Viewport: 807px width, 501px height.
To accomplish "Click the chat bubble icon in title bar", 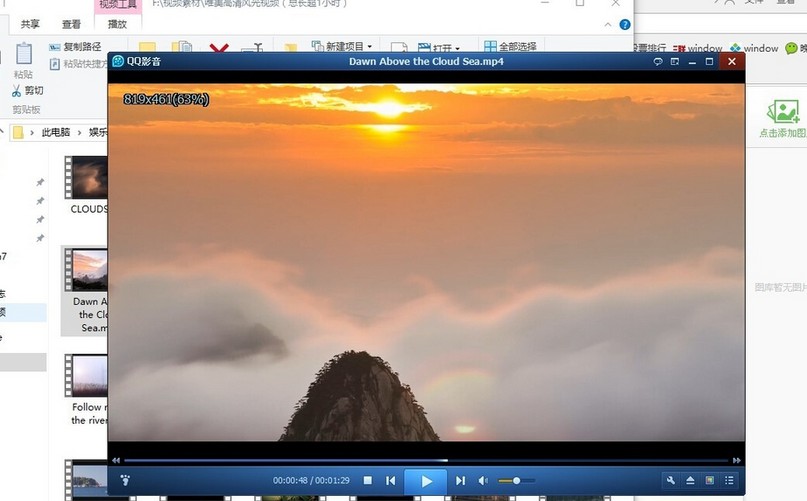I will (658, 62).
